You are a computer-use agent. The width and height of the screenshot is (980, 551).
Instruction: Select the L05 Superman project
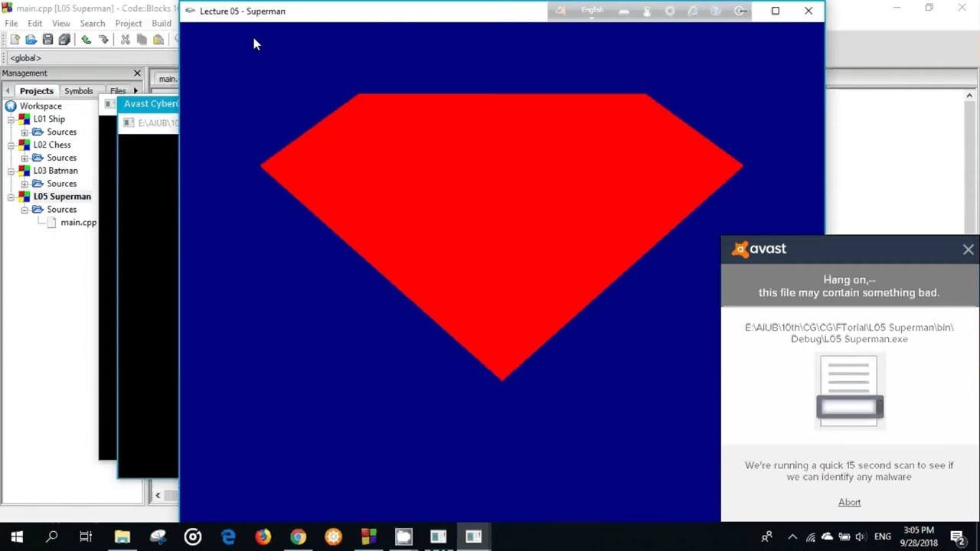point(62,197)
